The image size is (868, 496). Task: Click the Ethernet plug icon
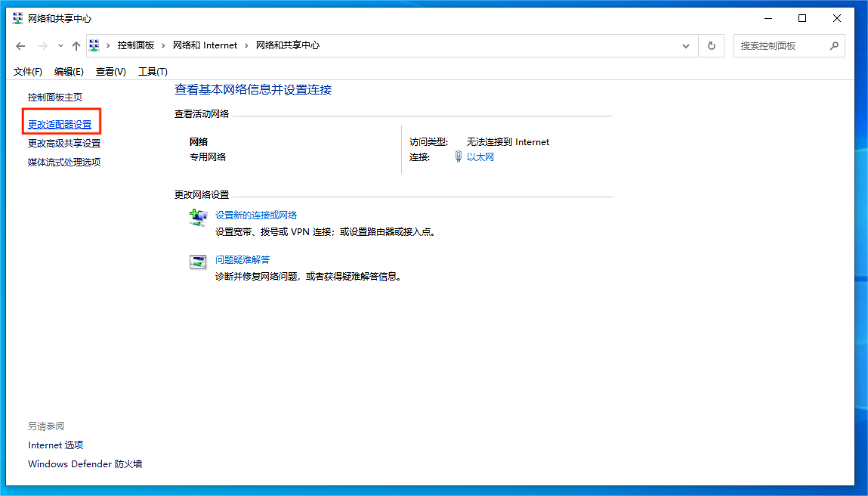(459, 157)
